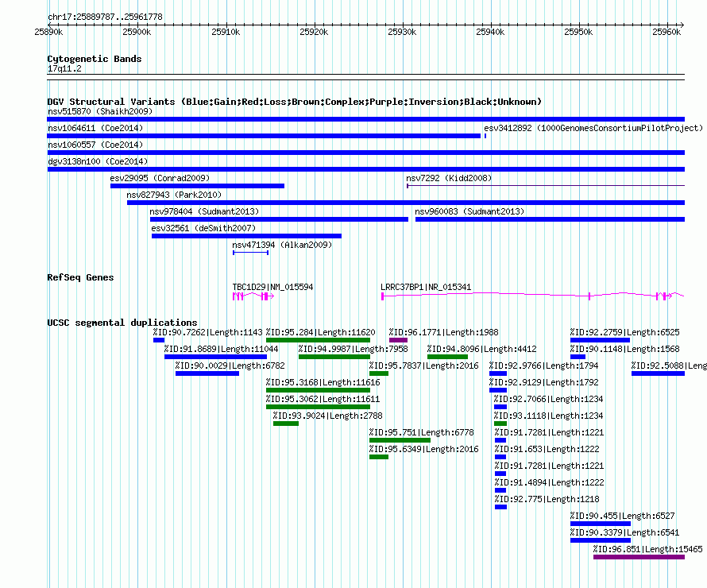Click the LRRC37BP1|NR_015341 gene label
This screenshot has height=588, width=707.
(426, 287)
